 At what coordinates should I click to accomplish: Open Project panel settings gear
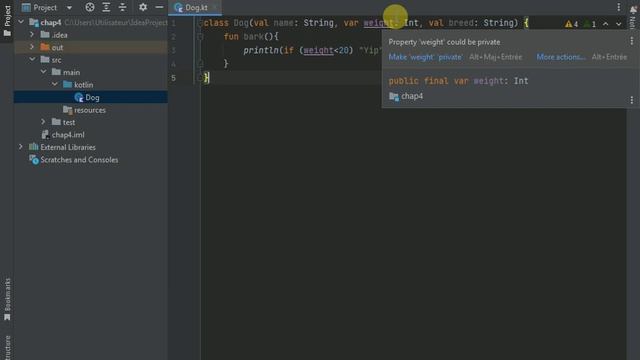(143, 7)
